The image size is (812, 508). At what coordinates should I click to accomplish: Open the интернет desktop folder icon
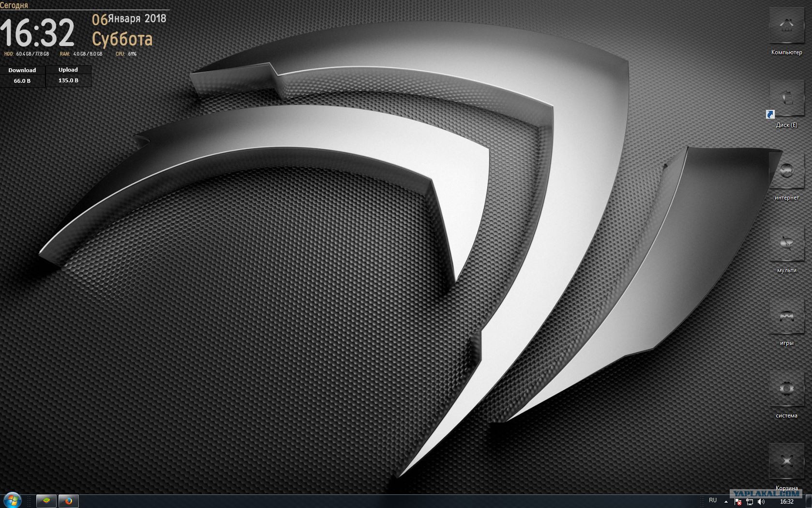coord(786,170)
